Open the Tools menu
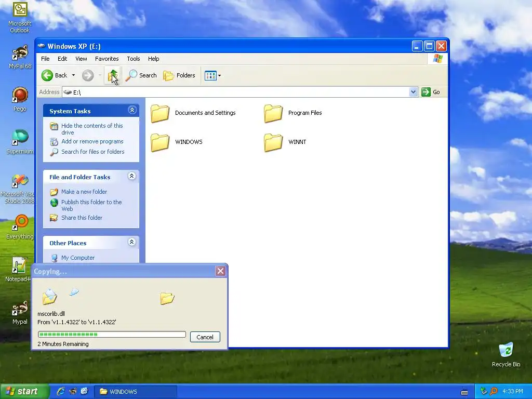The height and width of the screenshot is (399, 532). click(x=134, y=59)
